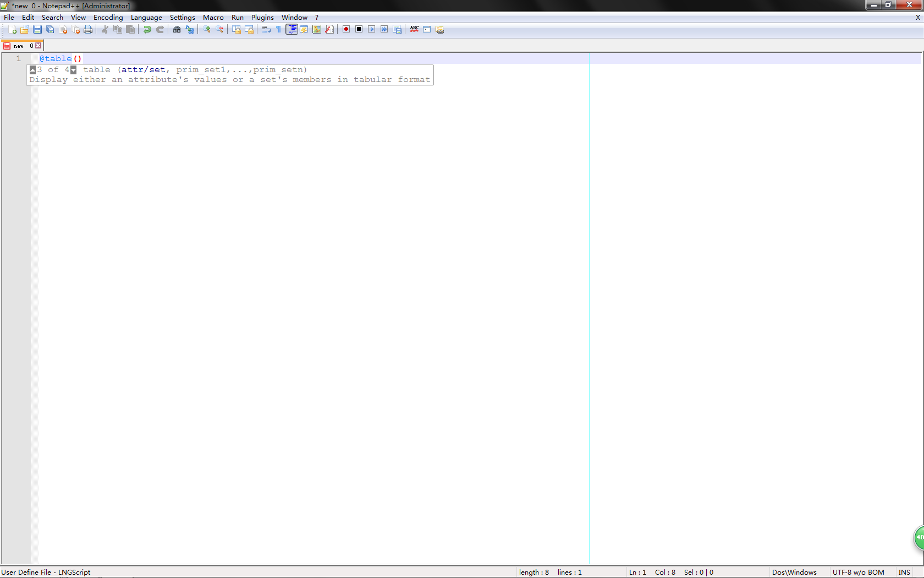Screen dimensions: 924x578
Task: Open the Macro menu
Action: 213,17
